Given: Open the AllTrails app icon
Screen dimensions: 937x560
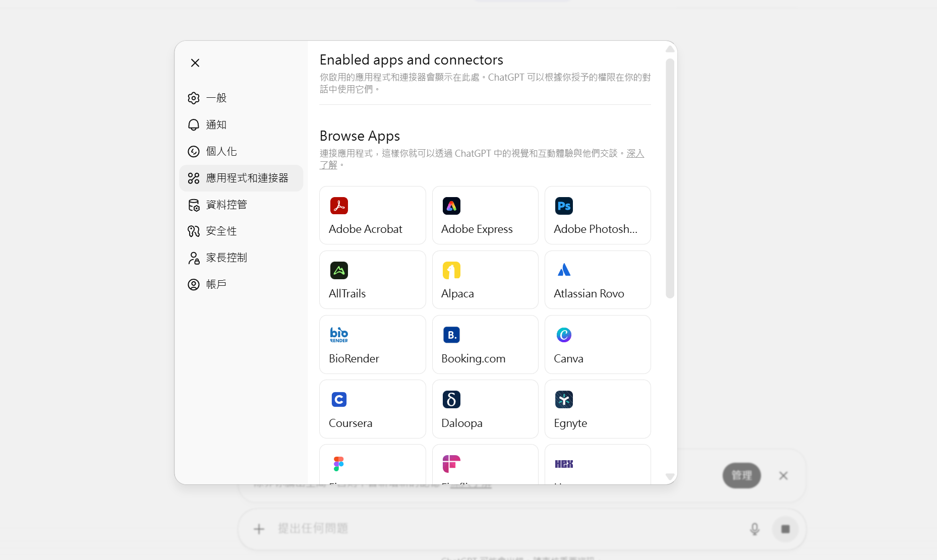Looking at the screenshot, I should coord(339,270).
